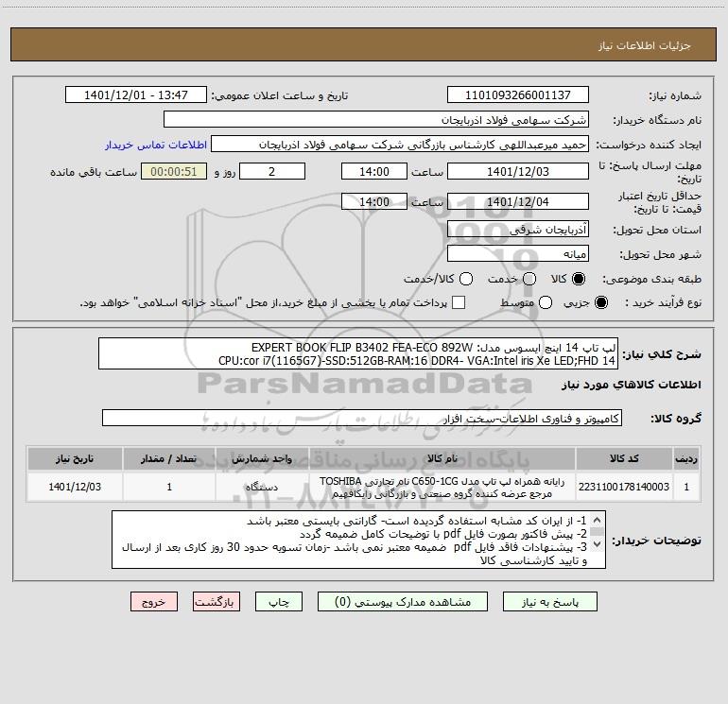The image size is (728, 704).
Task: Click the تاریخ نیاز column header
Action: tap(75, 458)
